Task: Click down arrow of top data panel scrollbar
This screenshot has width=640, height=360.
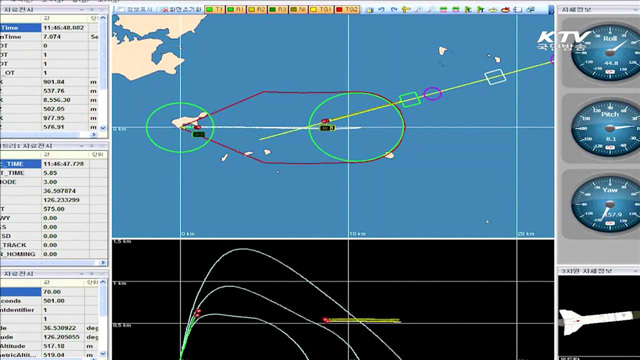Action: [x=103, y=127]
